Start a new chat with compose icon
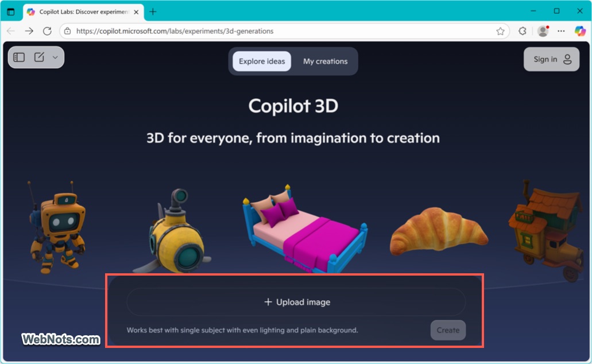Image resolution: width=592 pixels, height=364 pixels. tap(39, 57)
